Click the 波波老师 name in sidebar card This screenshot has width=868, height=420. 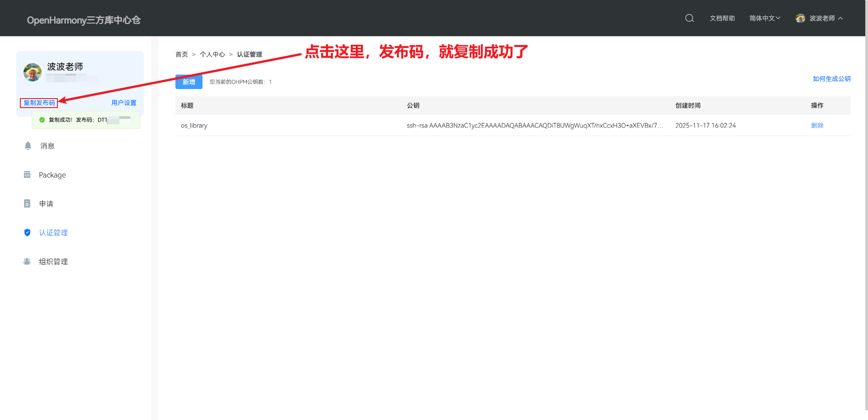point(65,66)
